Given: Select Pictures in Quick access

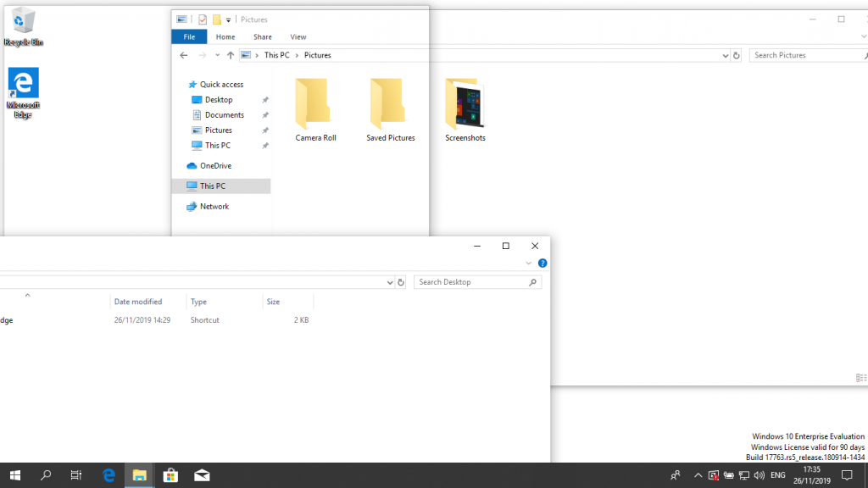Looking at the screenshot, I should (x=218, y=130).
